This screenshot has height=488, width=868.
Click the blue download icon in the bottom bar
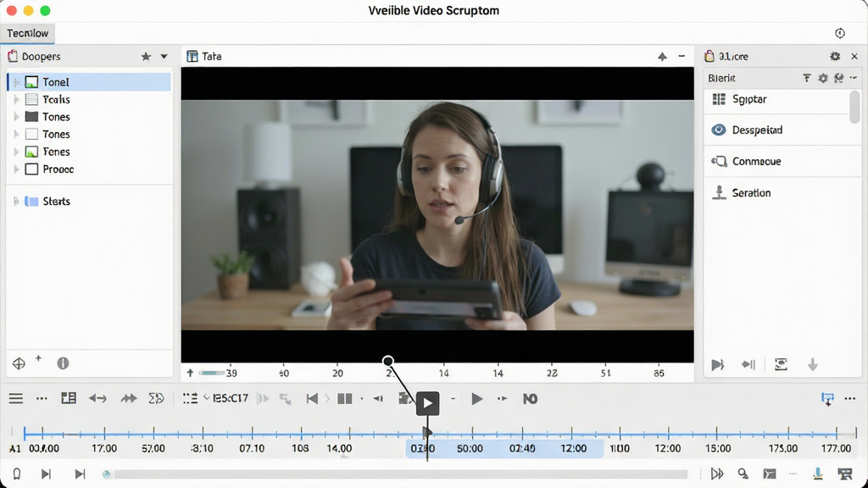[x=818, y=474]
